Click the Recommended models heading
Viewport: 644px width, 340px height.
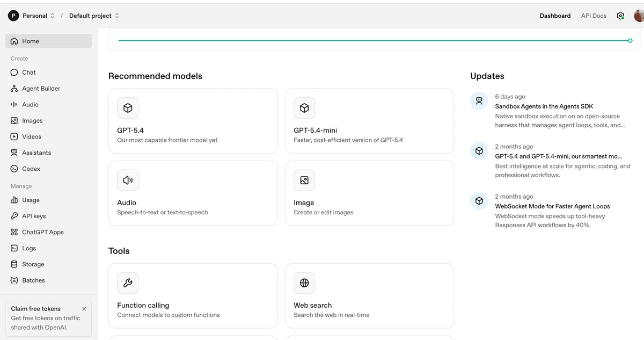click(155, 76)
